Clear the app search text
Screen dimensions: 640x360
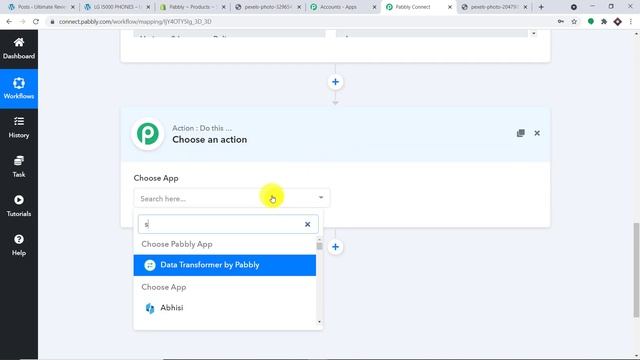(307, 224)
